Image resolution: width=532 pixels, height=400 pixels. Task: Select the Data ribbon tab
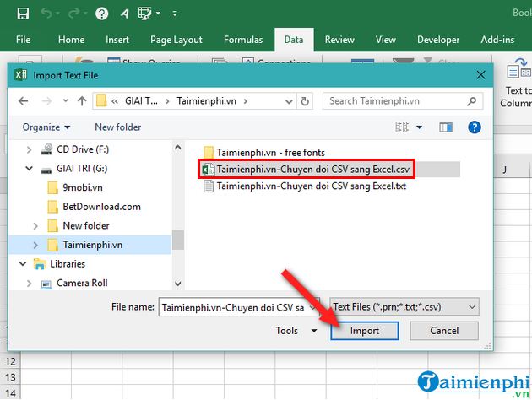[x=294, y=40]
